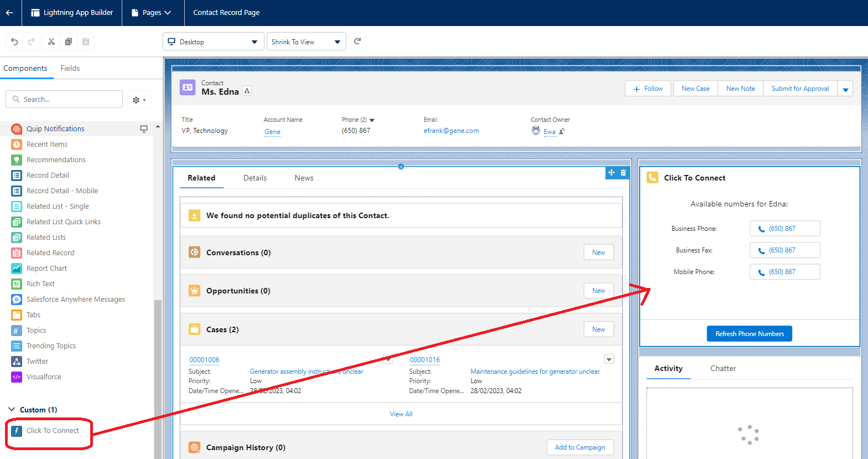Image resolution: width=868 pixels, height=459 pixels.
Task: Open case 00001016 actions dropdown
Action: 609,359
